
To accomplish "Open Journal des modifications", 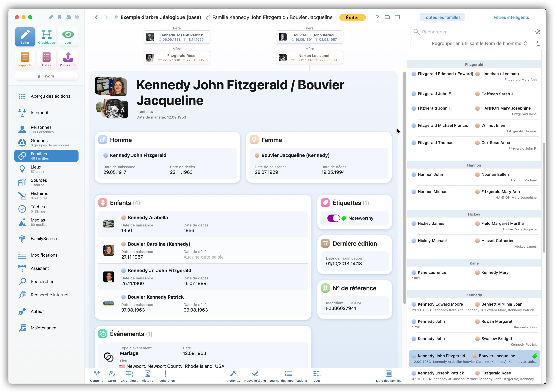I will [288, 376].
